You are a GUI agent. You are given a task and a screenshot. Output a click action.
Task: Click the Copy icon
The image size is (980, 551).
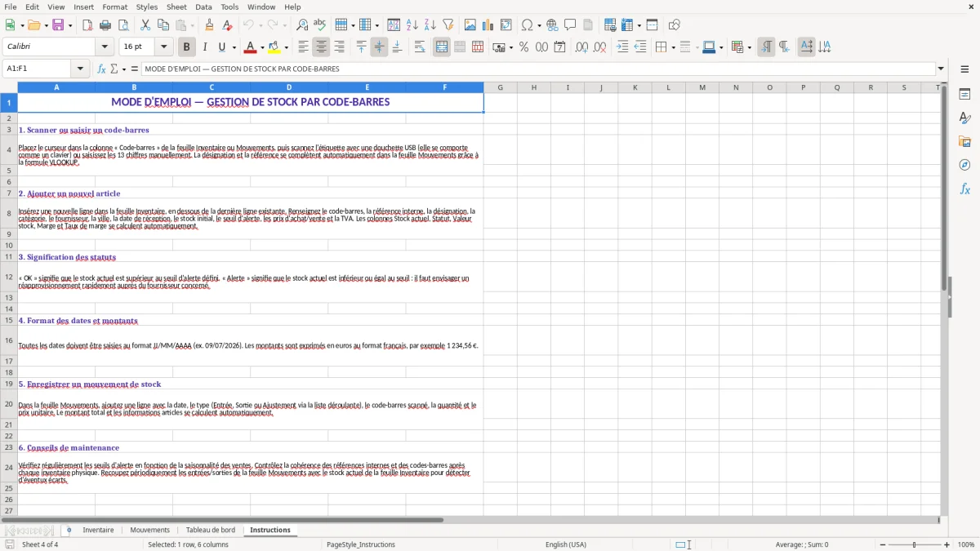(x=163, y=25)
